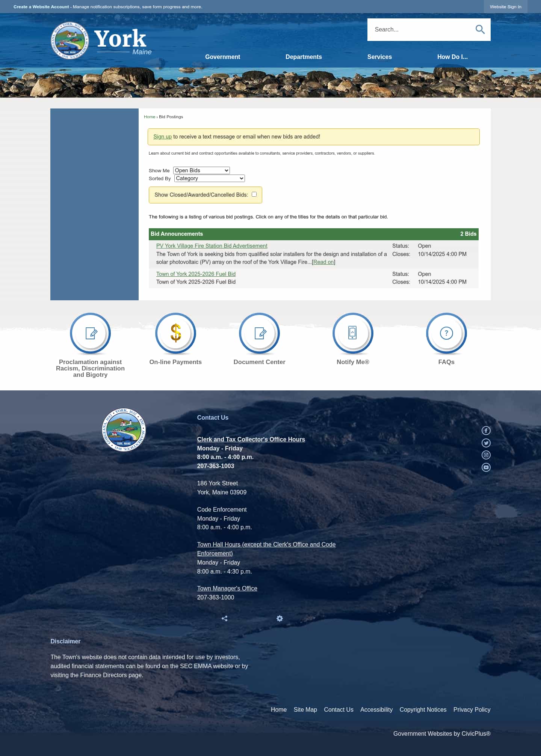Click into the Search text field

419,30
